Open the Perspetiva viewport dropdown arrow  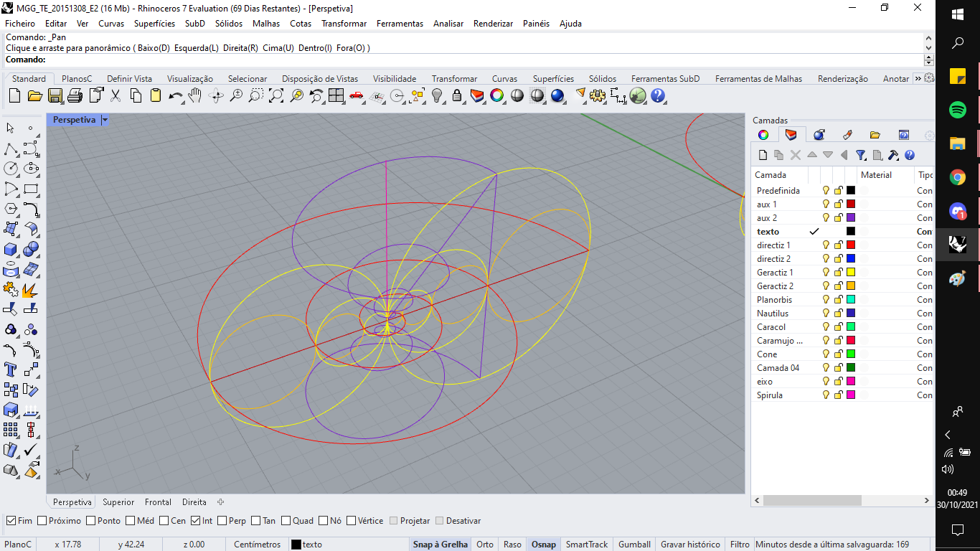tap(105, 120)
